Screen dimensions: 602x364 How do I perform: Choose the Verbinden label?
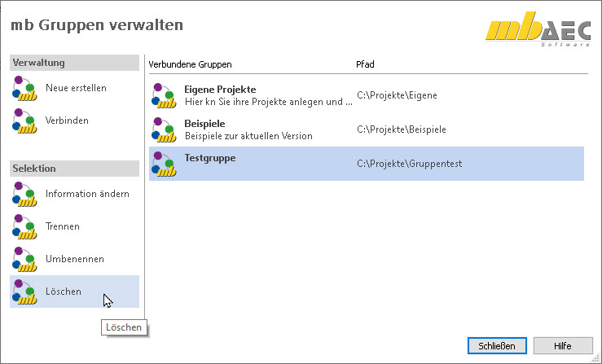(x=67, y=121)
